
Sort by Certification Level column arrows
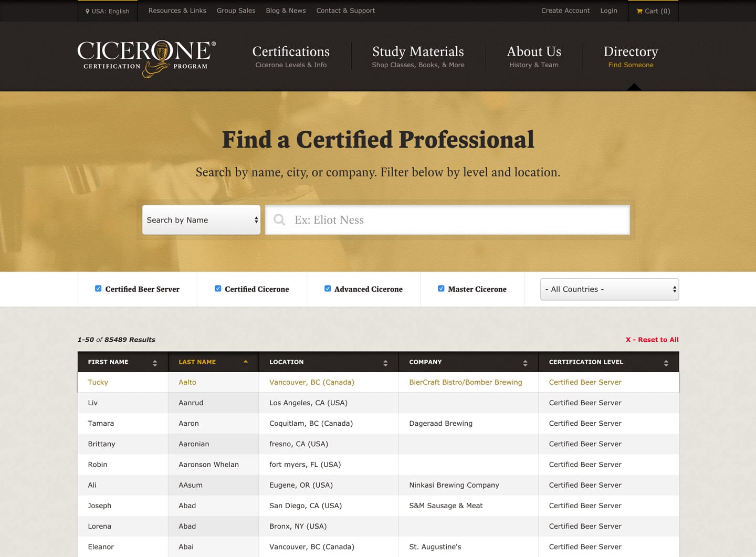666,363
